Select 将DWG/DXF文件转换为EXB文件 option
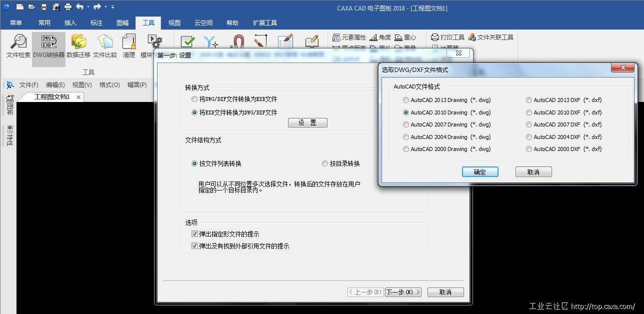Viewport: 644px width, 314px height. point(234,99)
